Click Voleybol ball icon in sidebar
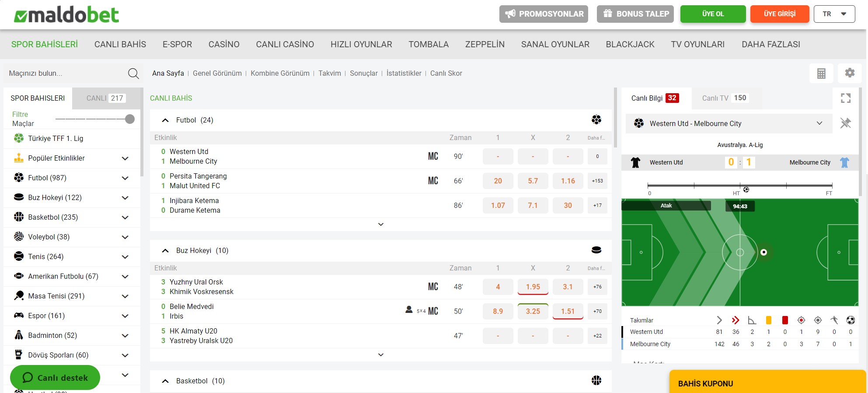868x393 pixels. [19, 237]
